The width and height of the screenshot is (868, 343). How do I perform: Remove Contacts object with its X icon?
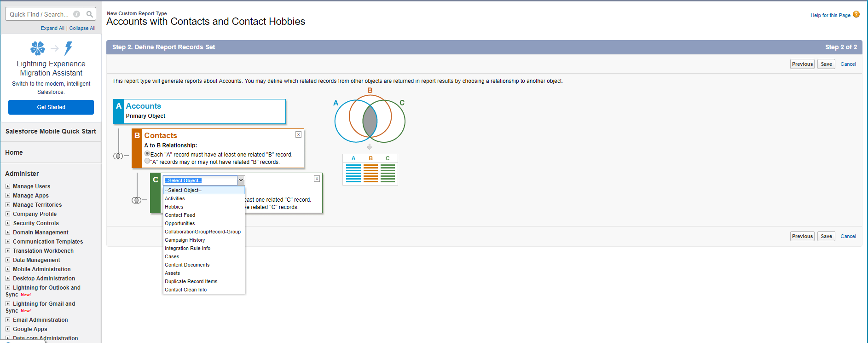(298, 134)
